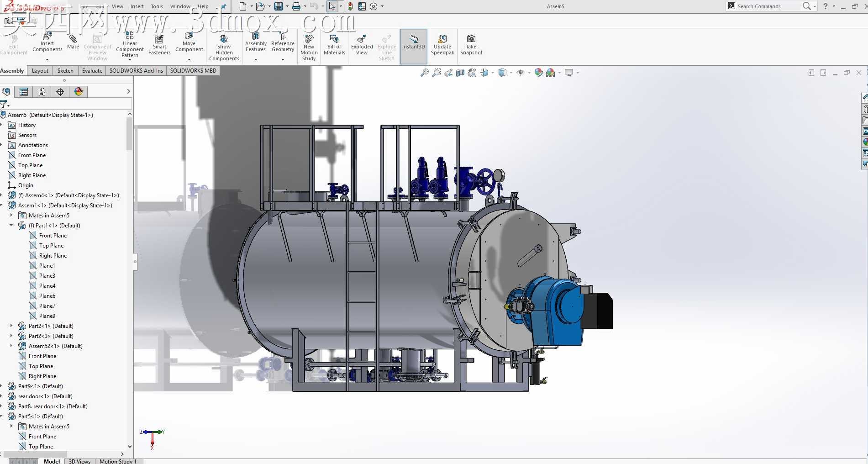The image size is (868, 464).
Task: Click Previous View icon
Action: pyautogui.click(x=448, y=73)
